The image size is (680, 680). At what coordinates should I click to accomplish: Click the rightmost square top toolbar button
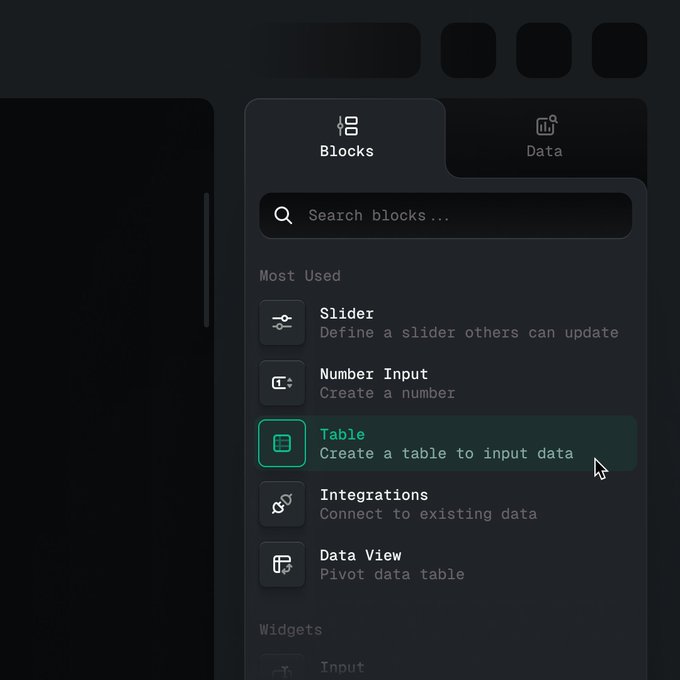pyautogui.click(x=619, y=50)
